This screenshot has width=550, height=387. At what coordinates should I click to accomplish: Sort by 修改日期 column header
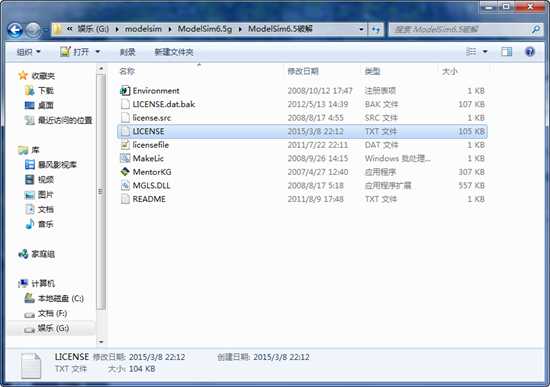point(303,71)
